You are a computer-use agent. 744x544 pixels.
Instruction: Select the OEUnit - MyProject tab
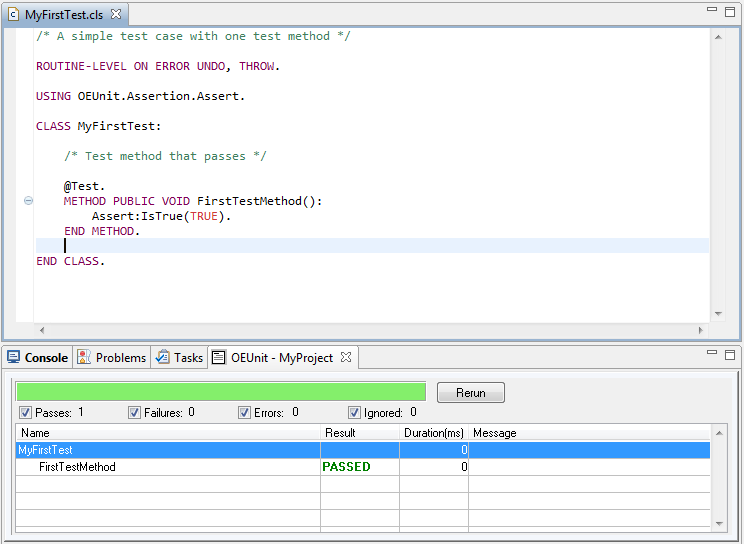point(282,357)
